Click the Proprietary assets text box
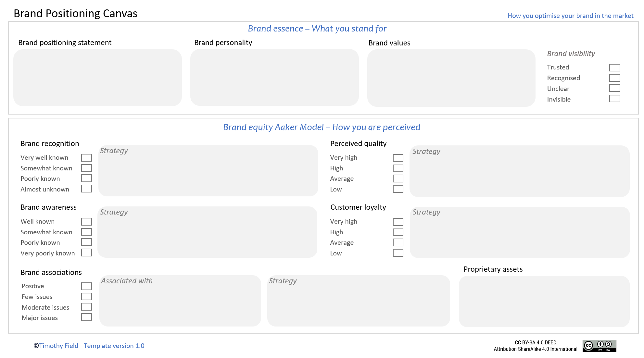Screen dimensions: 644x358 coord(543,301)
